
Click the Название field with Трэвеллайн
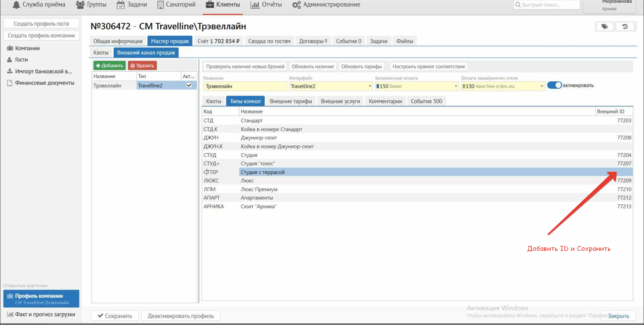(245, 86)
